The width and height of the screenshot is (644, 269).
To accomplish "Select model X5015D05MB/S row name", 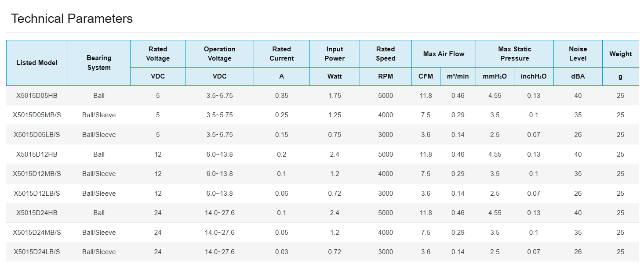I will (37, 115).
